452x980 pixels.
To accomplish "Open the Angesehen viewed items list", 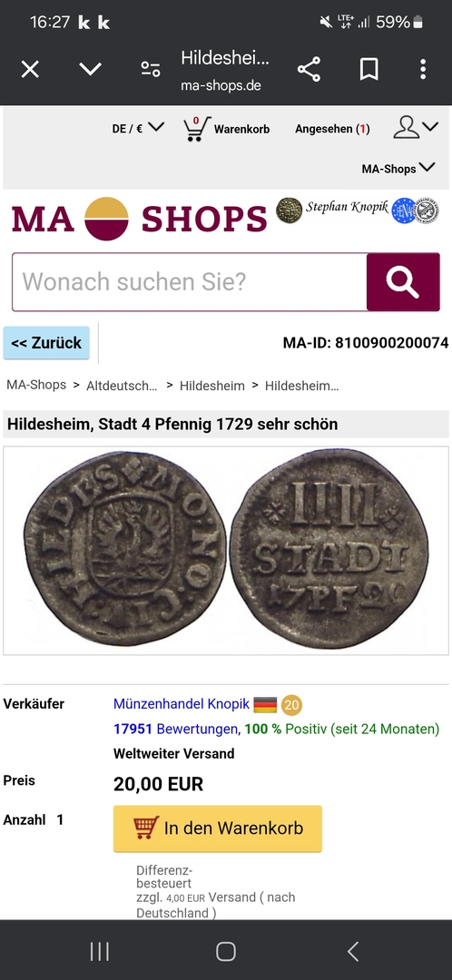I will 332,129.
